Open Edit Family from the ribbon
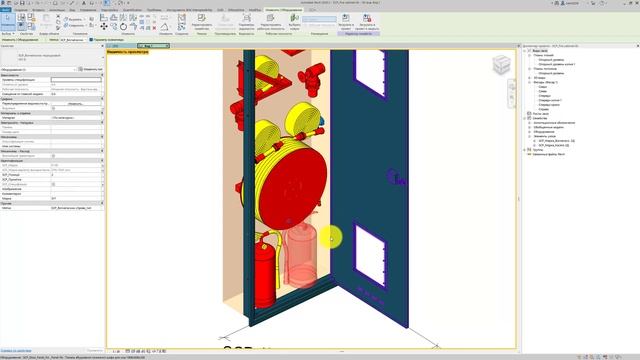The width and height of the screenshot is (640, 360). (x=202, y=22)
